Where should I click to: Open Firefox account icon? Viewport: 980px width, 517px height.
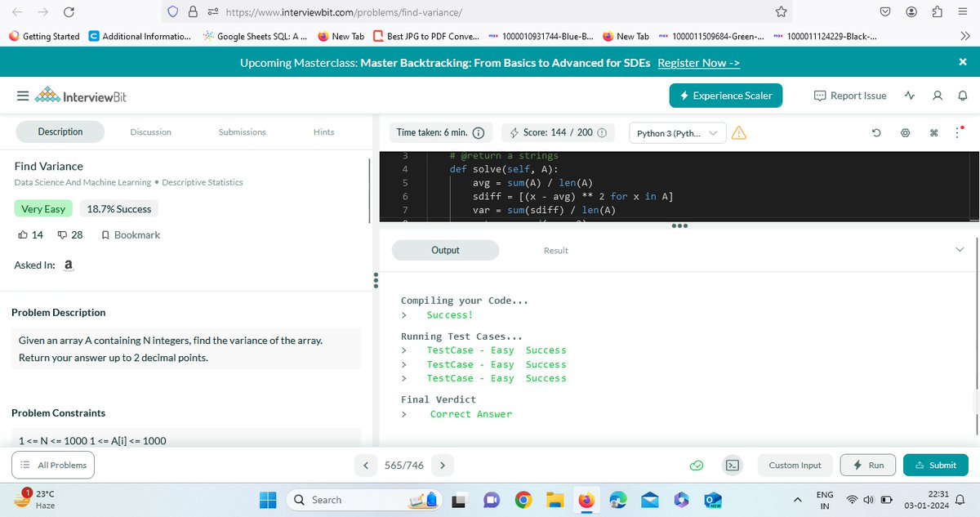(911, 12)
